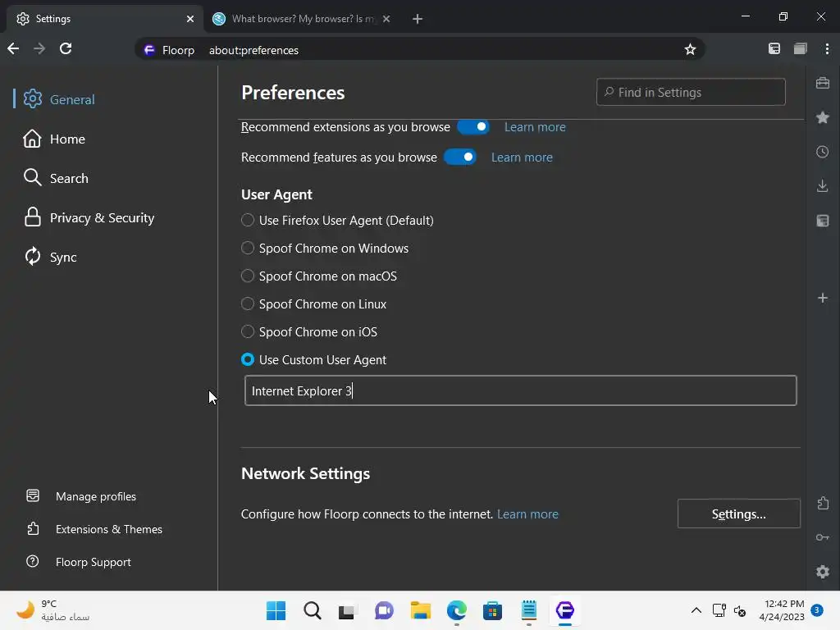Open the notes panel icon in the side panel

pyautogui.click(x=823, y=220)
